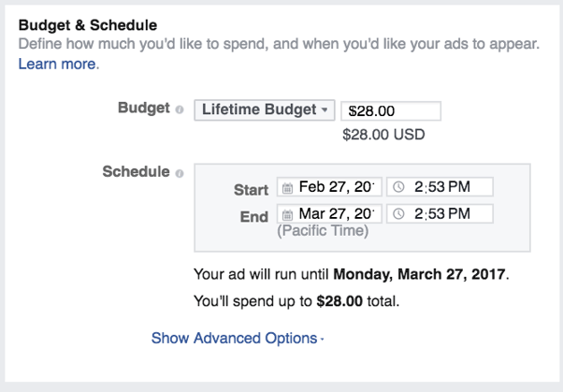Click Show Advanced Options link
563x392 pixels.
point(234,339)
